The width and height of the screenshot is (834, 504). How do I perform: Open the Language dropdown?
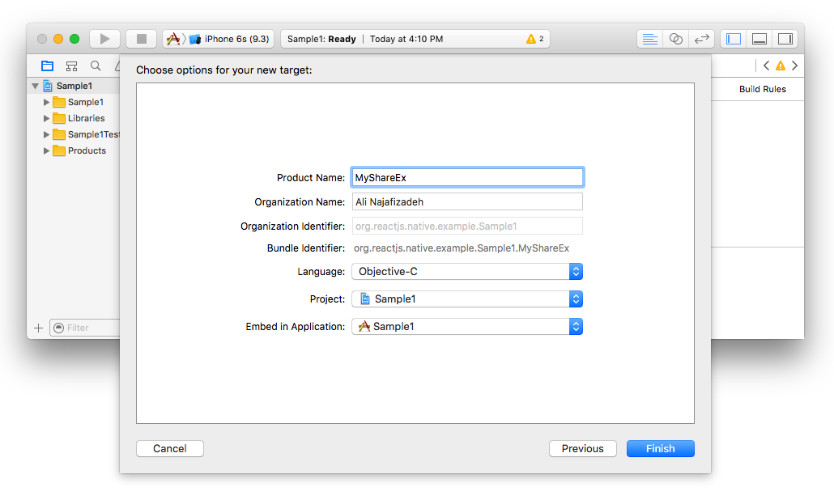(467, 272)
